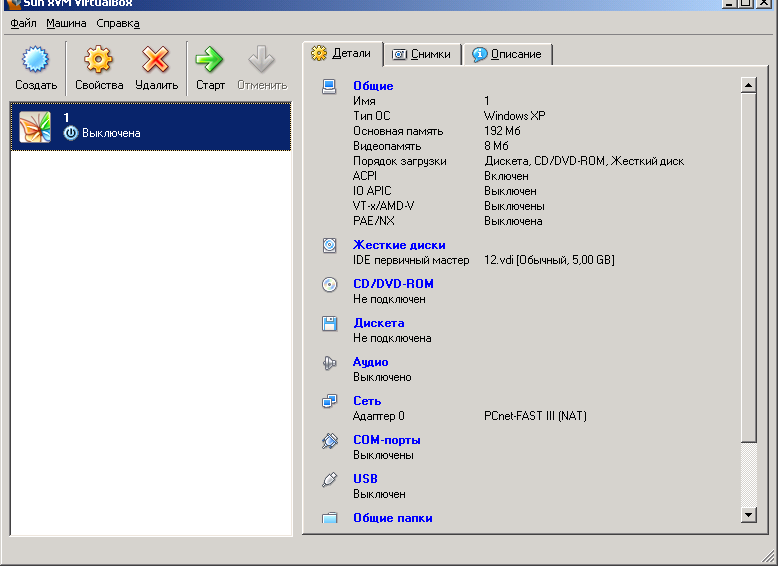The width and height of the screenshot is (778, 566).
Task: Click the PAE/NX value Выключена
Action: pos(513,221)
